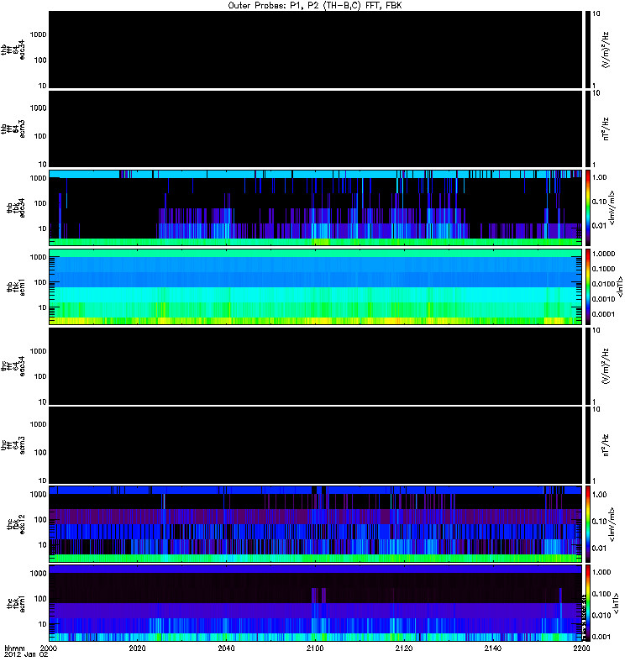Screen dimensions: 630x672
Task: Click the "thc fbk edc12" y-axis label
Action: tap(16, 524)
